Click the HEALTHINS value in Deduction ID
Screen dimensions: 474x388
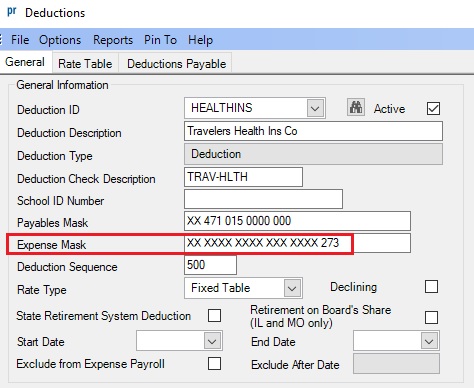pos(222,108)
